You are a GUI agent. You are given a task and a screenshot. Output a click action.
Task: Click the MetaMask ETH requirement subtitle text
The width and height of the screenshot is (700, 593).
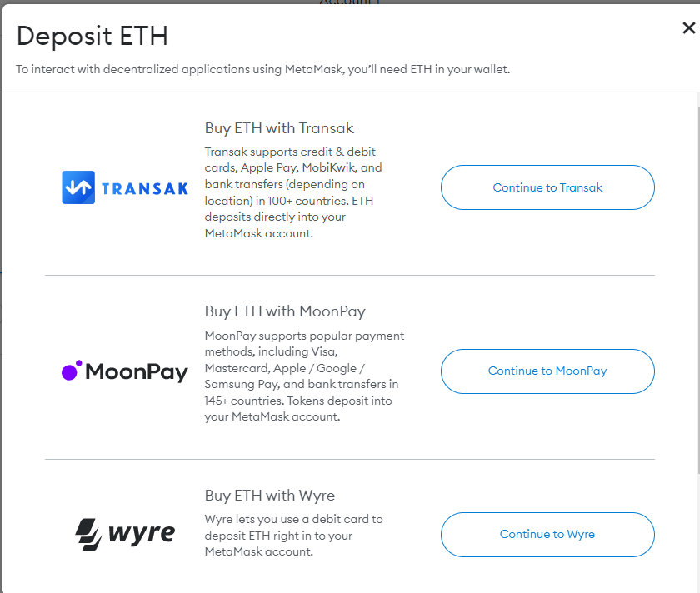263,70
